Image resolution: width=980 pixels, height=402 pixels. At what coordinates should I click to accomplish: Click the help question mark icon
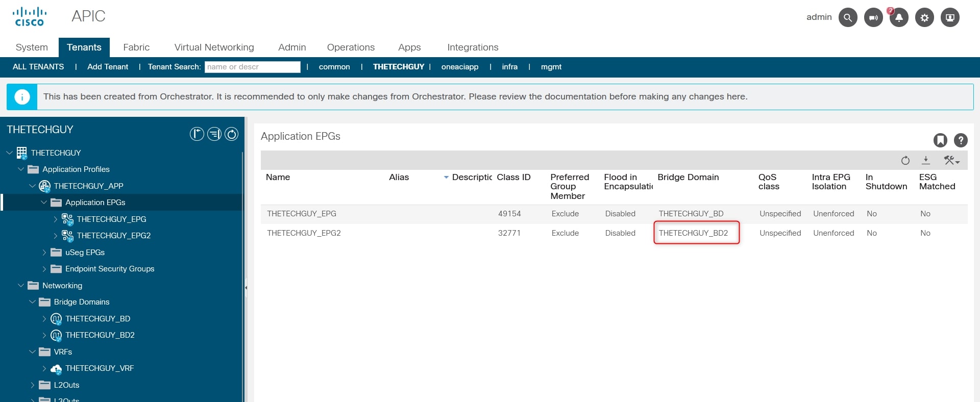coord(961,140)
